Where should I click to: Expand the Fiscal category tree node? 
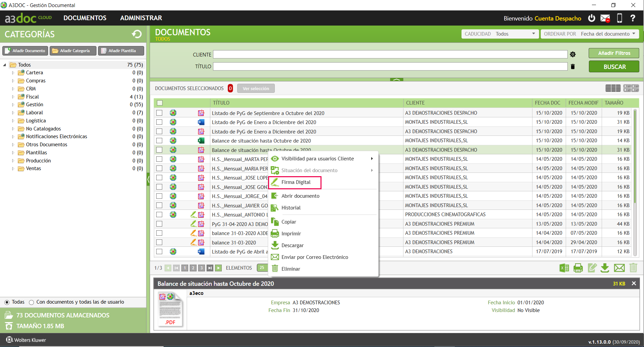13,97
